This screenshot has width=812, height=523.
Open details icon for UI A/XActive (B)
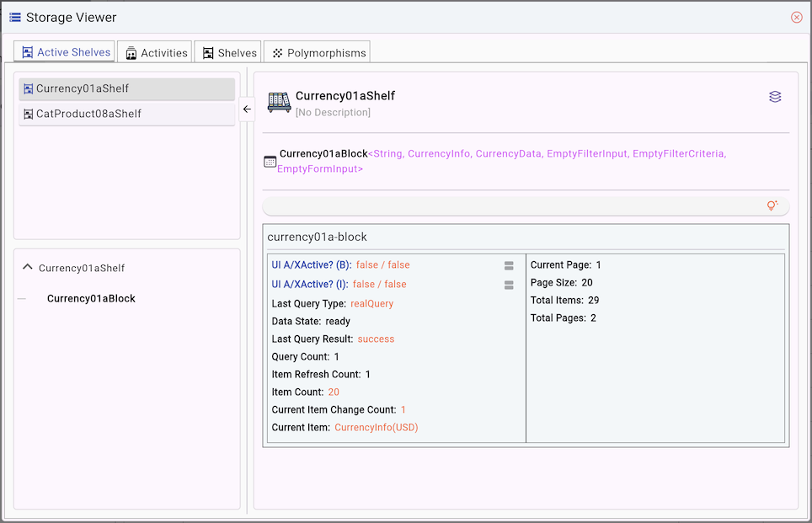click(x=509, y=265)
